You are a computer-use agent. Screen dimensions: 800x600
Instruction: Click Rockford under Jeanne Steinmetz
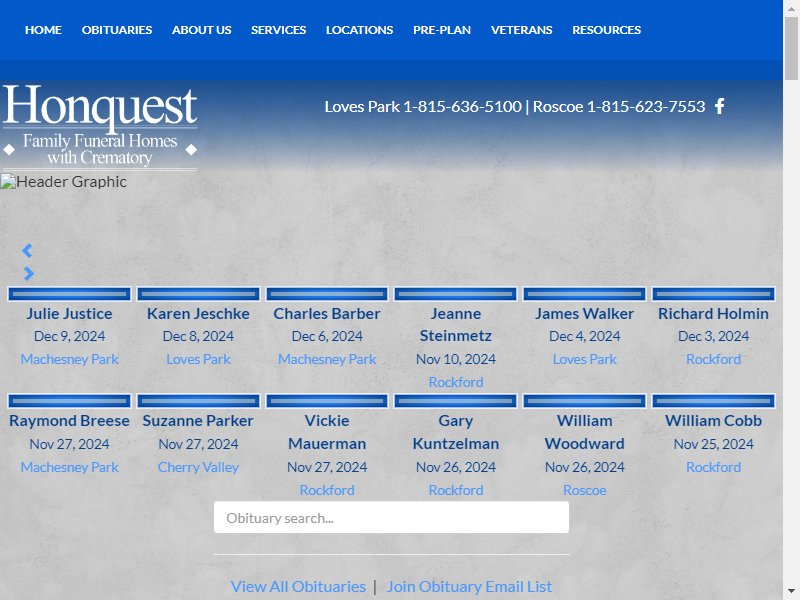coord(456,382)
